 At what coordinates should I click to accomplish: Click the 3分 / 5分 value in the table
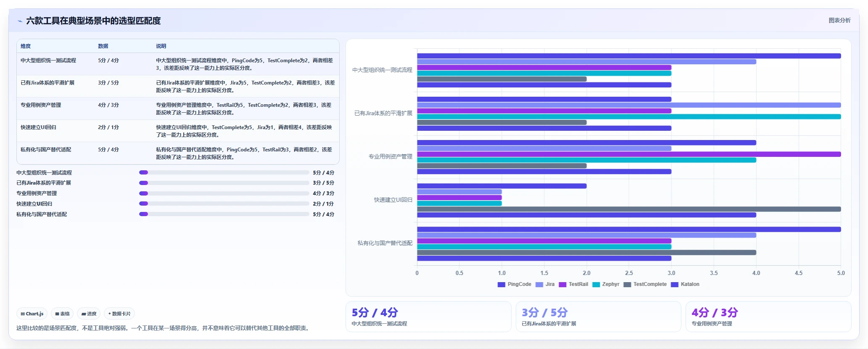point(108,83)
